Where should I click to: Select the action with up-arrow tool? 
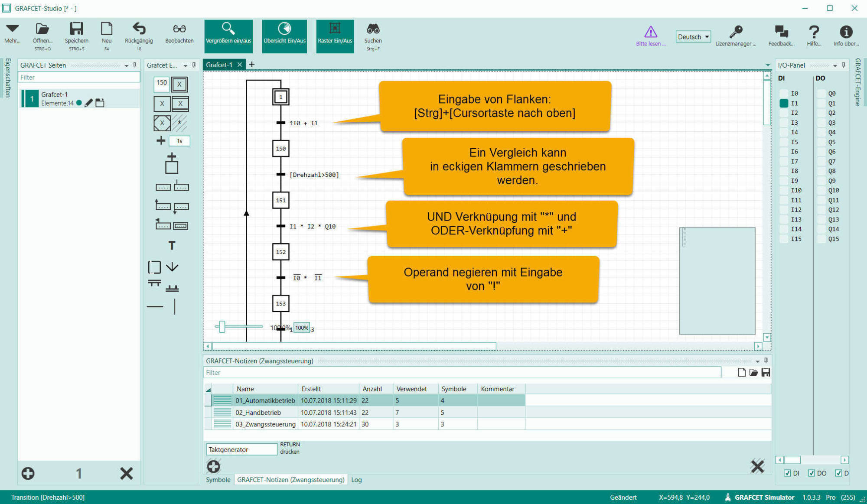click(x=163, y=205)
